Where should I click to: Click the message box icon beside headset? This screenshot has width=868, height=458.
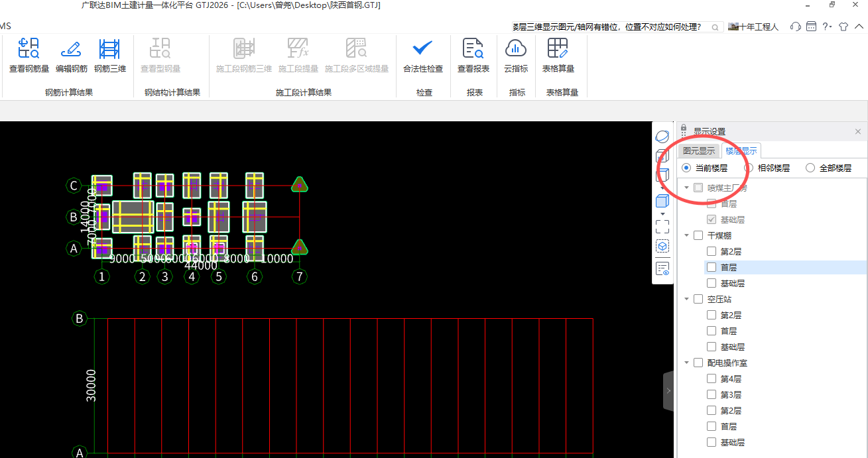(x=811, y=27)
